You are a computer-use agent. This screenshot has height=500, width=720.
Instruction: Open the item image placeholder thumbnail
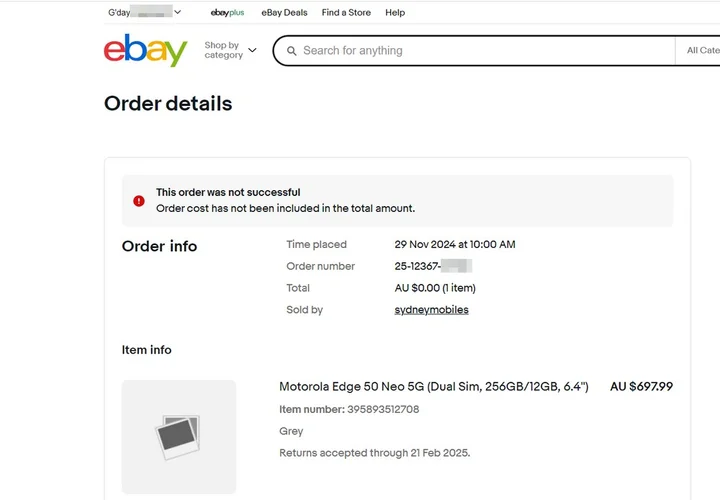(179, 437)
